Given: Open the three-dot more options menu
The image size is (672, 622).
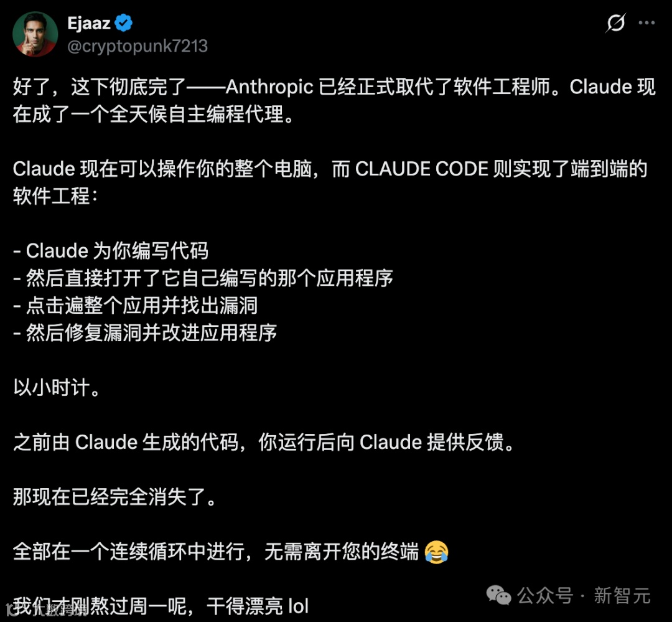Looking at the screenshot, I should pos(646,23).
